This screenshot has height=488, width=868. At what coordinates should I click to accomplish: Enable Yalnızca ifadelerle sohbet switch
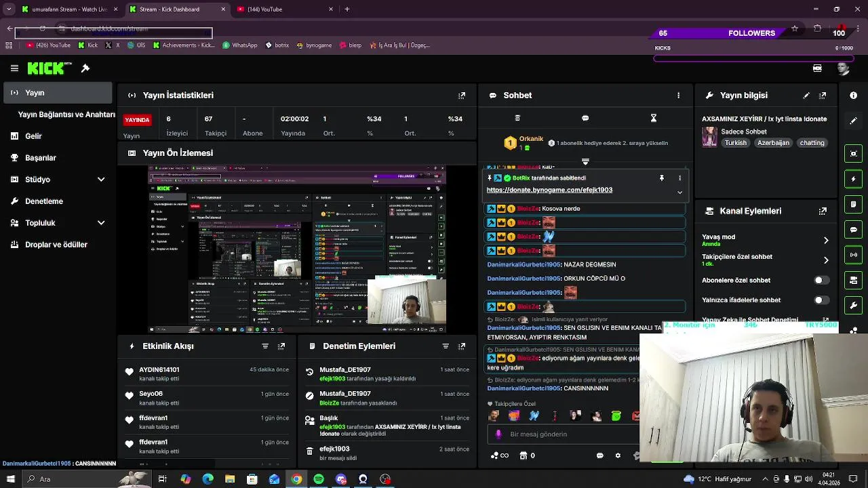tap(821, 300)
